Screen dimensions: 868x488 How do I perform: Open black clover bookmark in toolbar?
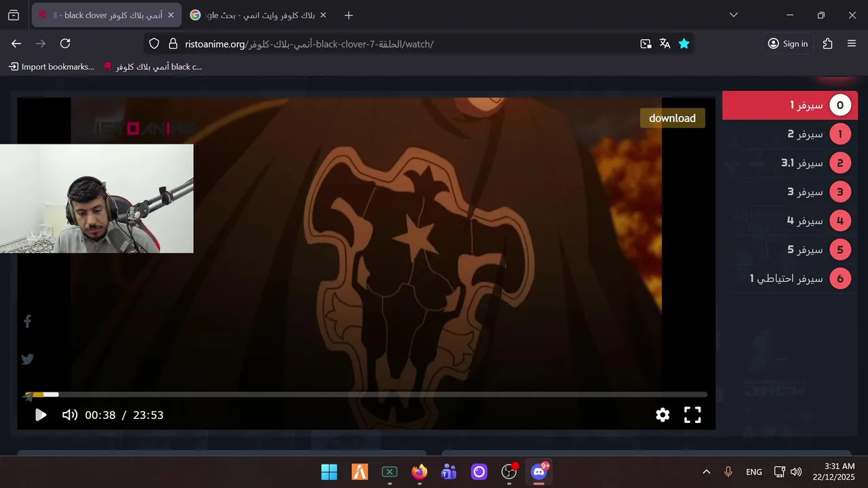153,66
